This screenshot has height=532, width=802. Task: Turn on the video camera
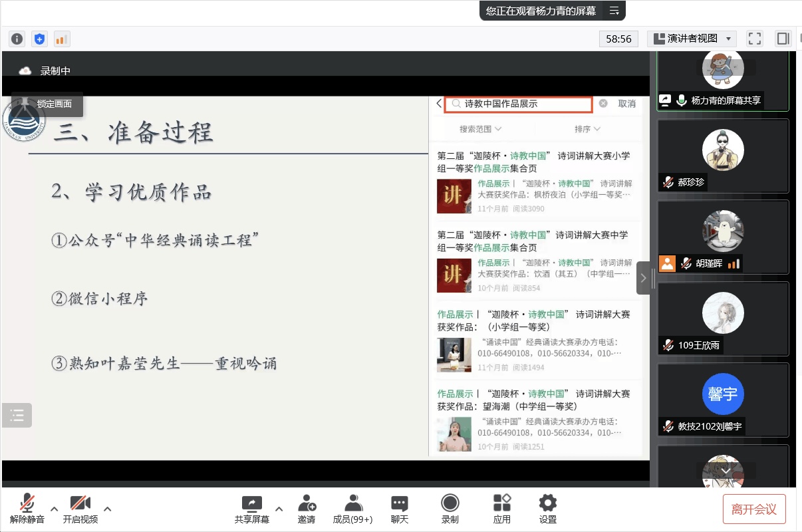pyautogui.click(x=80, y=509)
